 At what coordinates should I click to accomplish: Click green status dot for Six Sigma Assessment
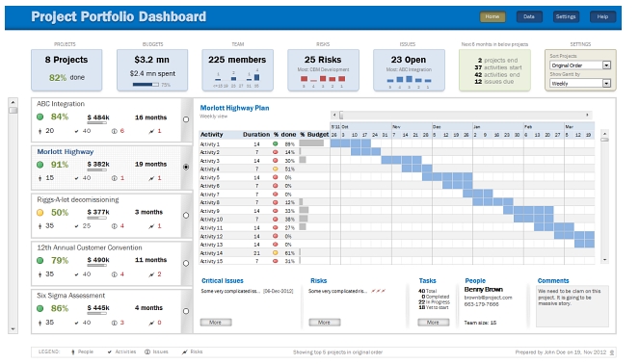pyautogui.click(x=40, y=308)
